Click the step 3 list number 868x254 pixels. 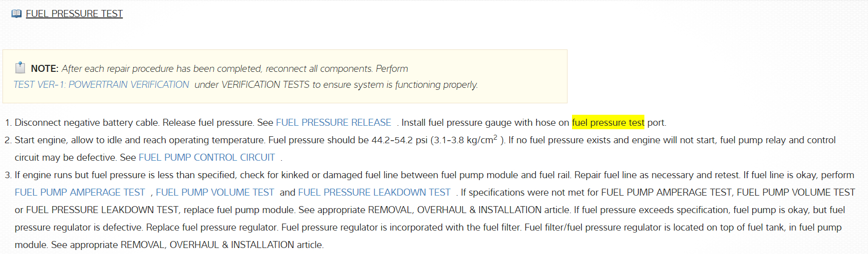pos(7,175)
